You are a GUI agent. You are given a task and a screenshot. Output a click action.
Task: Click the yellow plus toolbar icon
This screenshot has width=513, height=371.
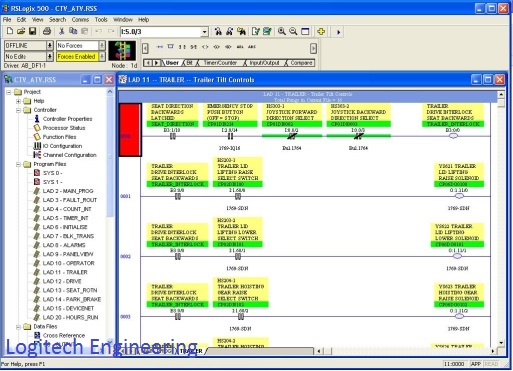pyautogui.click(x=321, y=31)
